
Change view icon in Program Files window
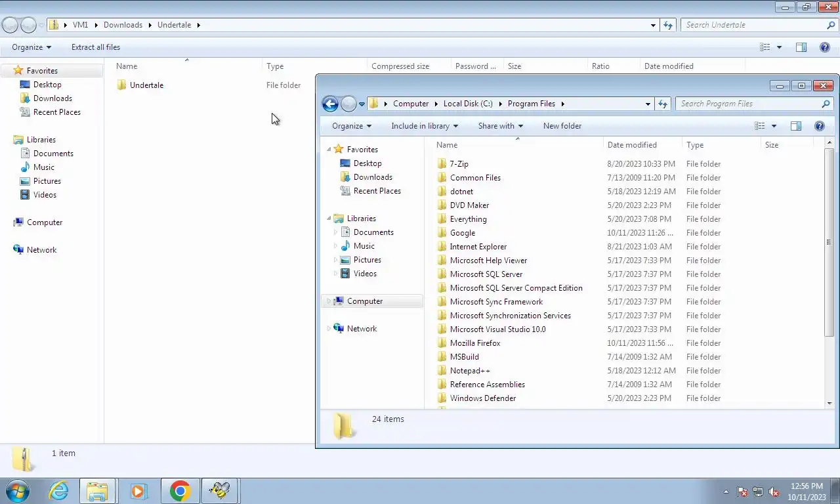coord(760,126)
